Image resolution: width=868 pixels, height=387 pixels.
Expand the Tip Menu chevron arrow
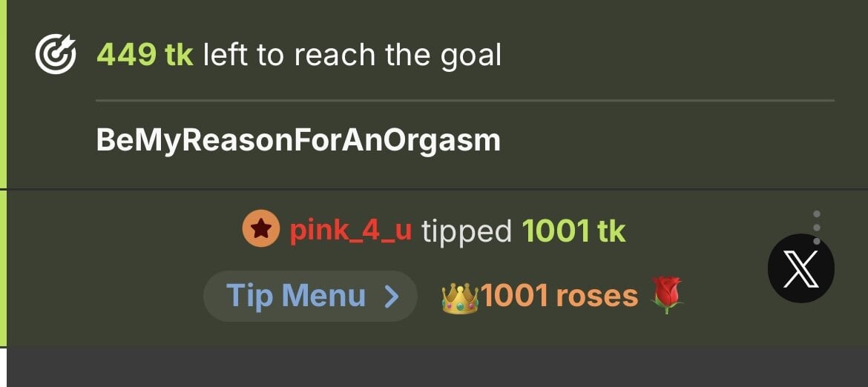point(392,297)
